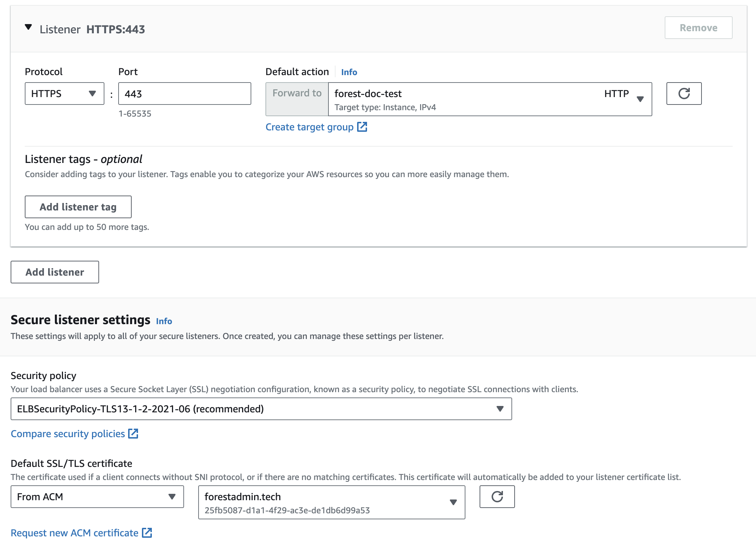This screenshot has width=756, height=542.
Task: Open the ELBSecurityPolicy security policy dropdown
Action: (261, 409)
